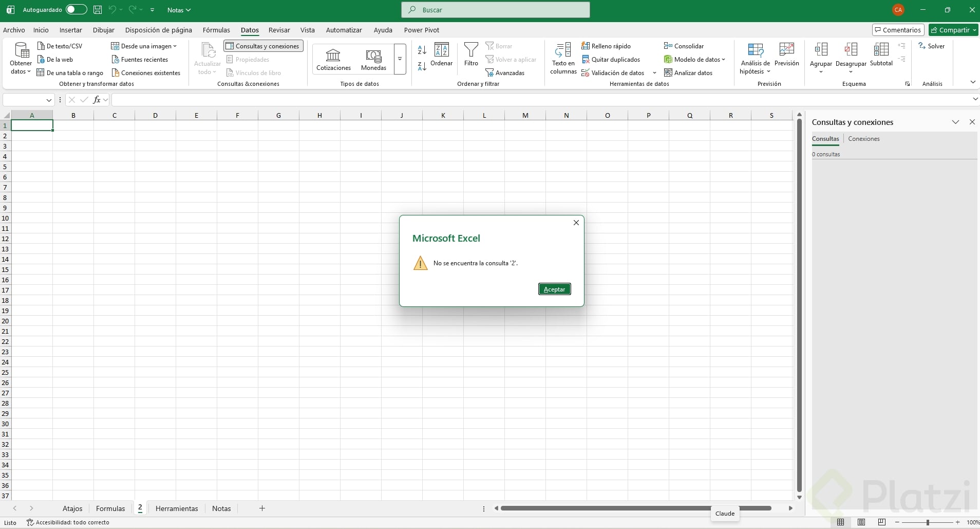
Task: Sort ascending A to Z
Action: coord(422,50)
